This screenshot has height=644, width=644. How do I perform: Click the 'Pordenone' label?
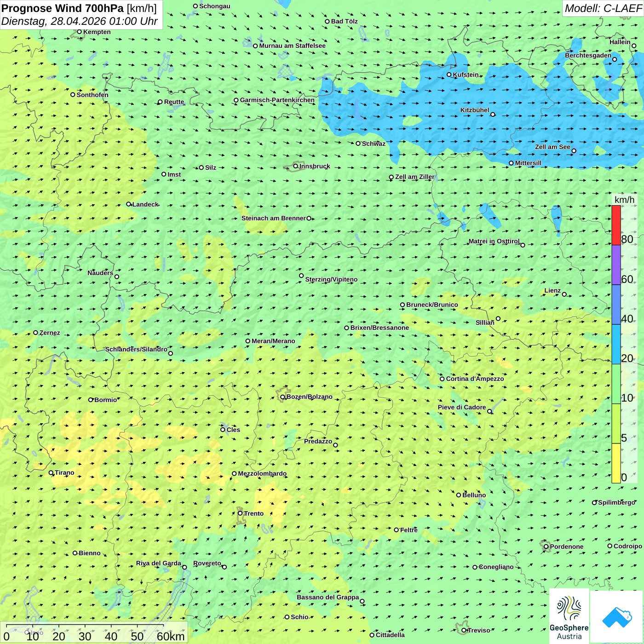tap(567, 546)
